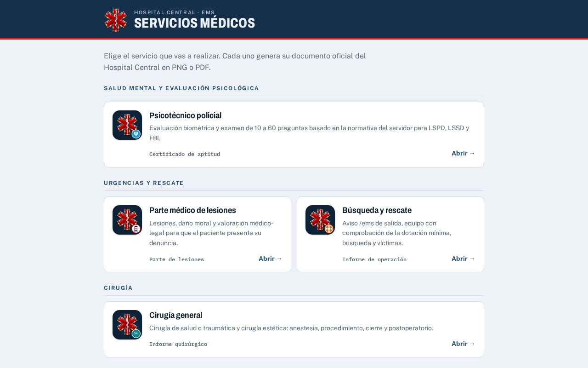Click the Cirugía general description text
This screenshot has width=588, height=368.
pos(291,328)
